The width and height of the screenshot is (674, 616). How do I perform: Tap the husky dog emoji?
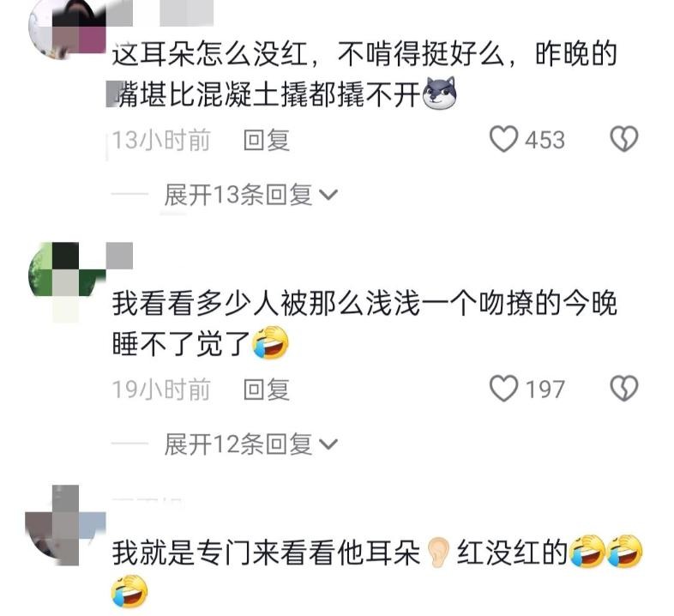(439, 93)
